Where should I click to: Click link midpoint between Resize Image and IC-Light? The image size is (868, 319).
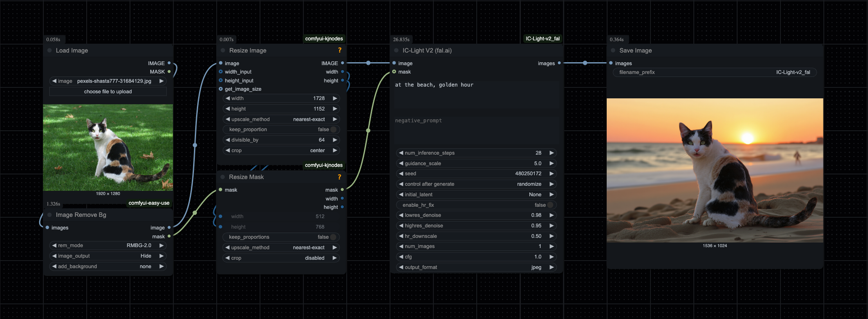(368, 63)
